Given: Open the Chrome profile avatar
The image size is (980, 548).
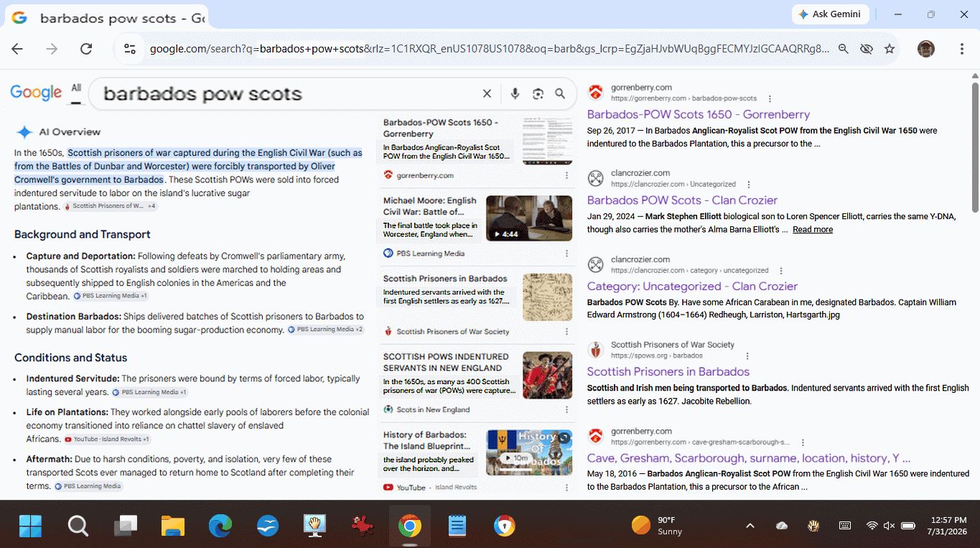Looking at the screenshot, I should (926, 49).
